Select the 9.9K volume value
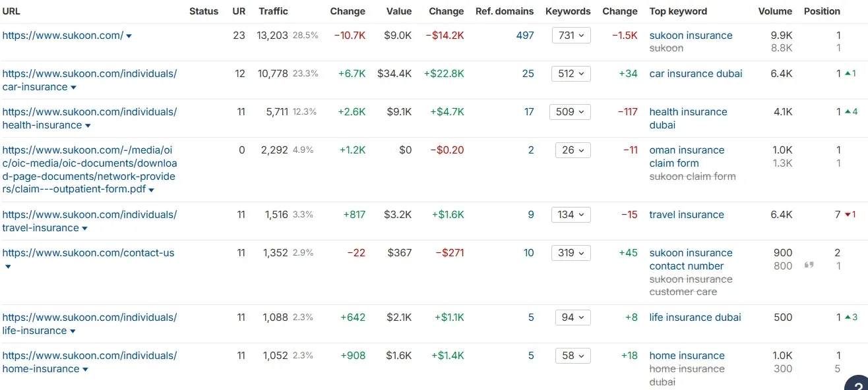Screen dimensions: 868x390 tap(782, 36)
